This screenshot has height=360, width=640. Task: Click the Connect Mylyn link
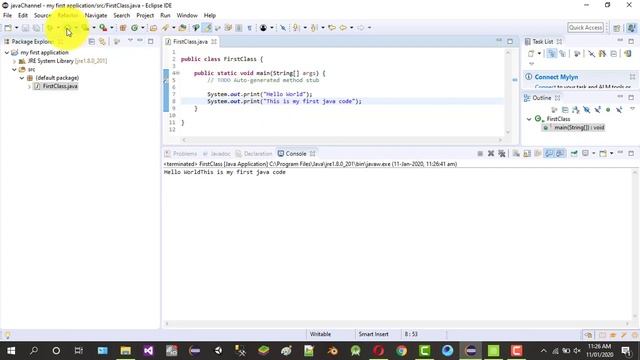pyautogui.click(x=556, y=77)
